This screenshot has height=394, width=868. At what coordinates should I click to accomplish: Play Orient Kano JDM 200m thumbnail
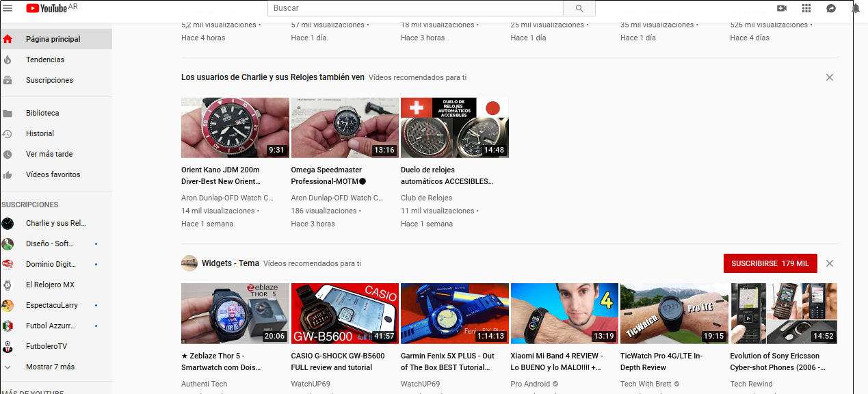(235, 128)
